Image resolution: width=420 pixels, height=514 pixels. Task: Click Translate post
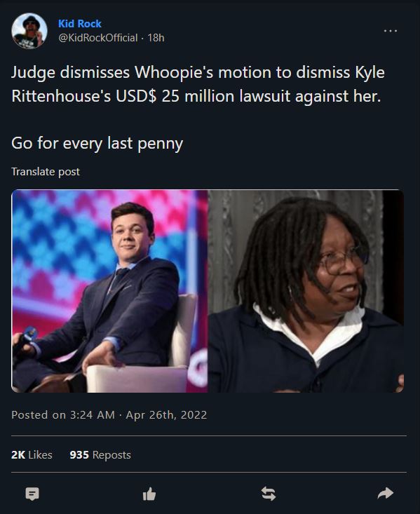click(46, 172)
